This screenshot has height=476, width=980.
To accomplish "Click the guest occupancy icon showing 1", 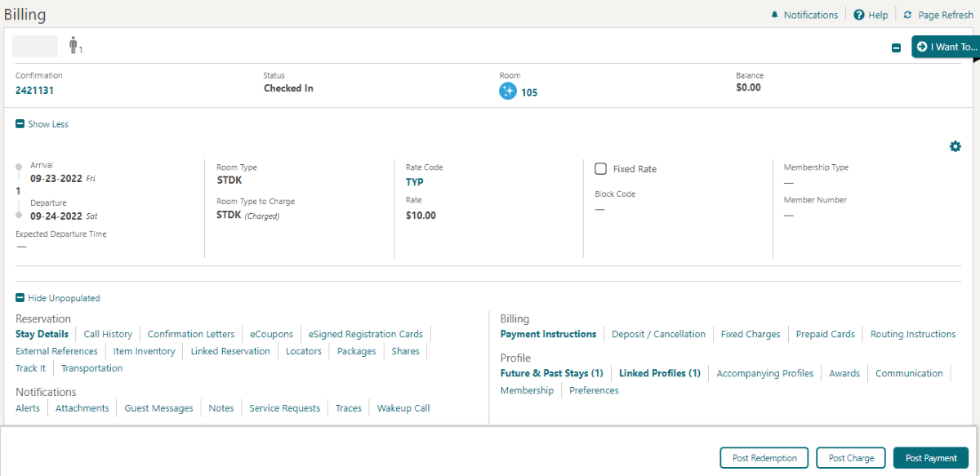I will (x=73, y=46).
